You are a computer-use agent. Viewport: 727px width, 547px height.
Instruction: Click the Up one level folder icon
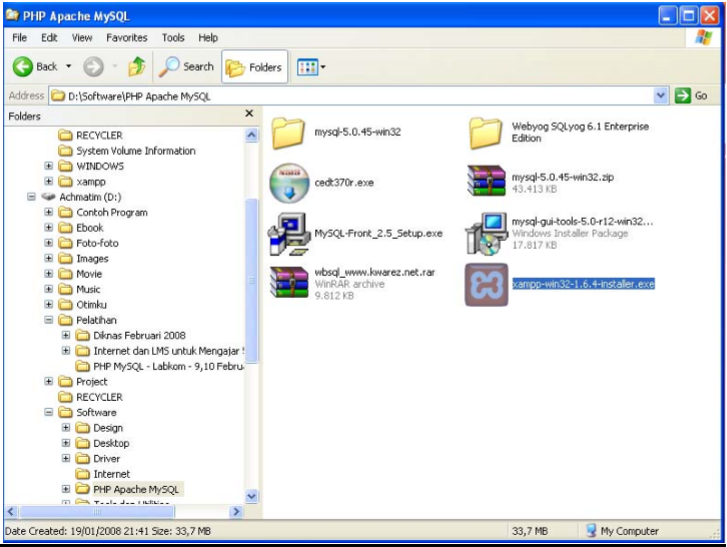pos(137,67)
